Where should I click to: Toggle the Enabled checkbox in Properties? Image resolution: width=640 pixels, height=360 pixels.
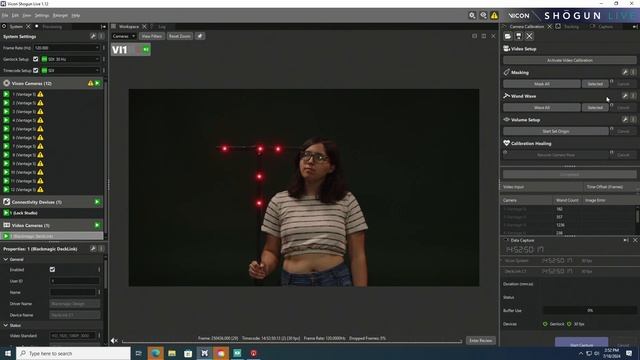(52, 270)
